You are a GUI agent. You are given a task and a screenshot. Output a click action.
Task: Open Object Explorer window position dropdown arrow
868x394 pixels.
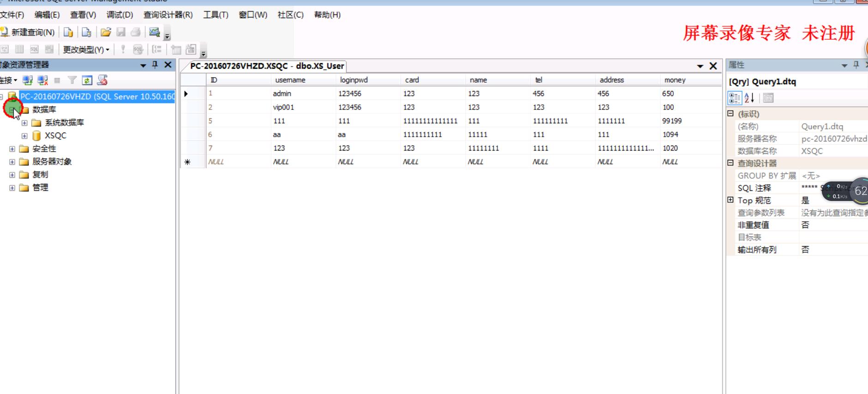click(144, 66)
